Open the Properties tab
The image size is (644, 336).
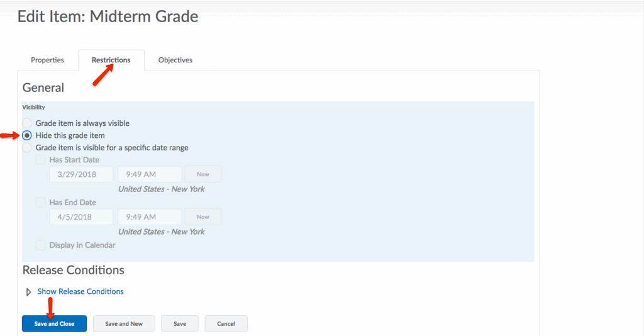[47, 60]
